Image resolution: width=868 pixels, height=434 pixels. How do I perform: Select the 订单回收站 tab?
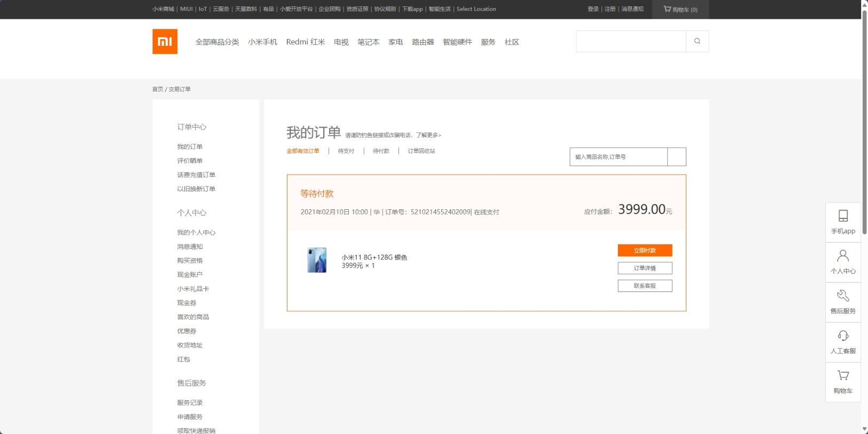coord(421,151)
